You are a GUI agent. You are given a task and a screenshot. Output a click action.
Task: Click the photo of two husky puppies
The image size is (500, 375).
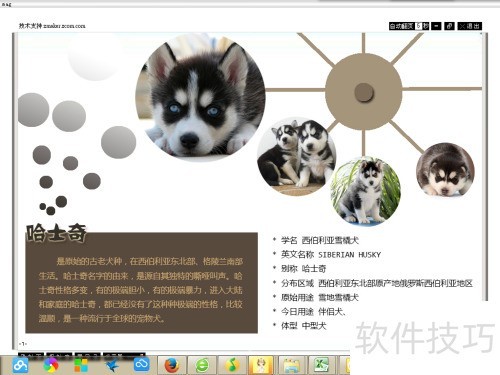tap(297, 156)
